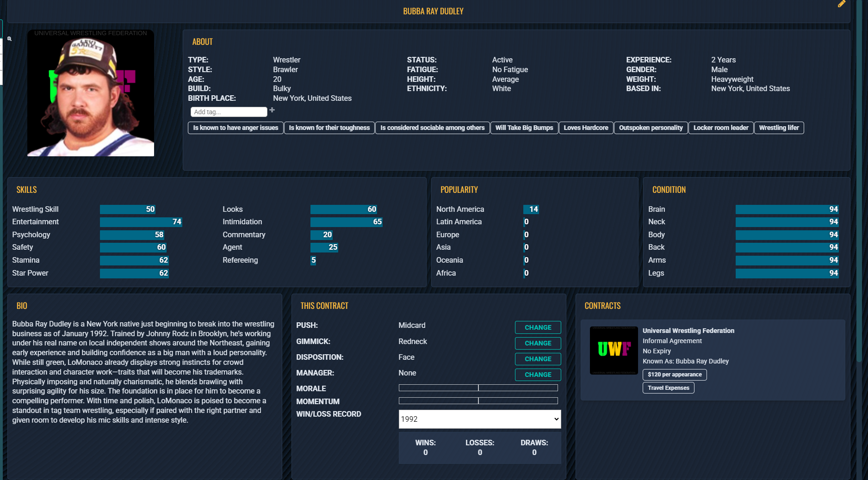This screenshot has width=868, height=480.
Task: Click the 'No Fatigue' status value
Action: coord(510,70)
